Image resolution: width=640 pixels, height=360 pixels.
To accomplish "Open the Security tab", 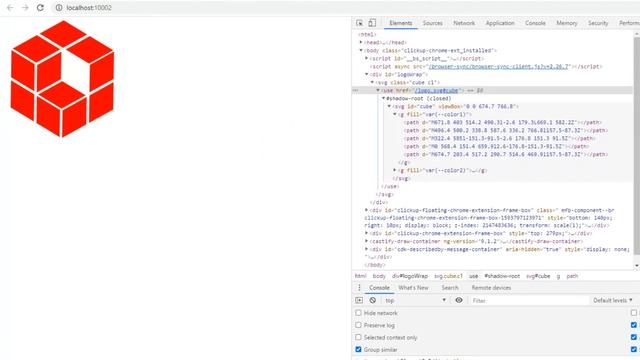I will (598, 23).
